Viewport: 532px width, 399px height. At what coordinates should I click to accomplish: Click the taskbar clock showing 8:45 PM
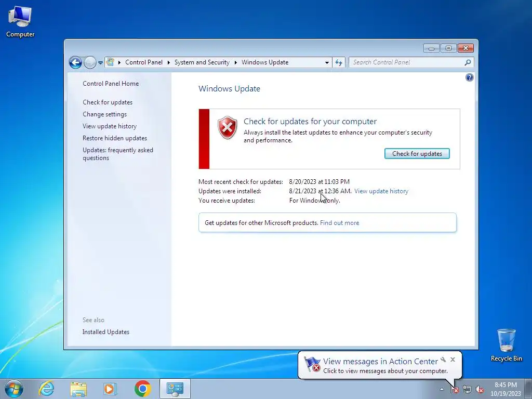tap(506, 389)
